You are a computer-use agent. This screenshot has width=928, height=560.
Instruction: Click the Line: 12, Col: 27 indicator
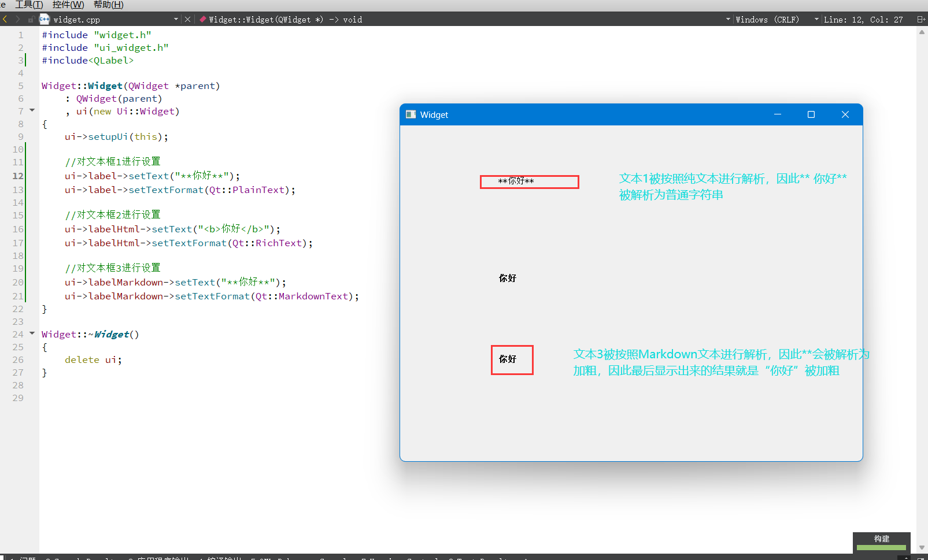863,19
